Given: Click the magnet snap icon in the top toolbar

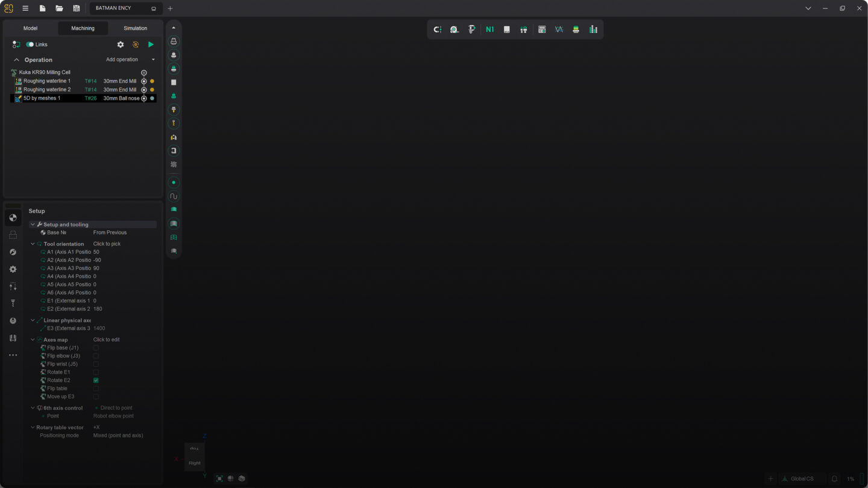Looking at the screenshot, I should [438, 30].
